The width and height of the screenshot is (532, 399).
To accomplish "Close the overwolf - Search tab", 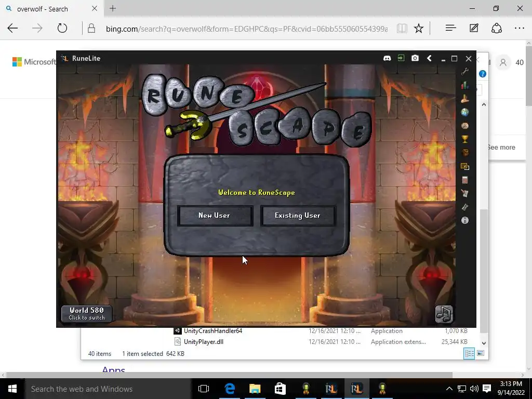I will [95, 8].
